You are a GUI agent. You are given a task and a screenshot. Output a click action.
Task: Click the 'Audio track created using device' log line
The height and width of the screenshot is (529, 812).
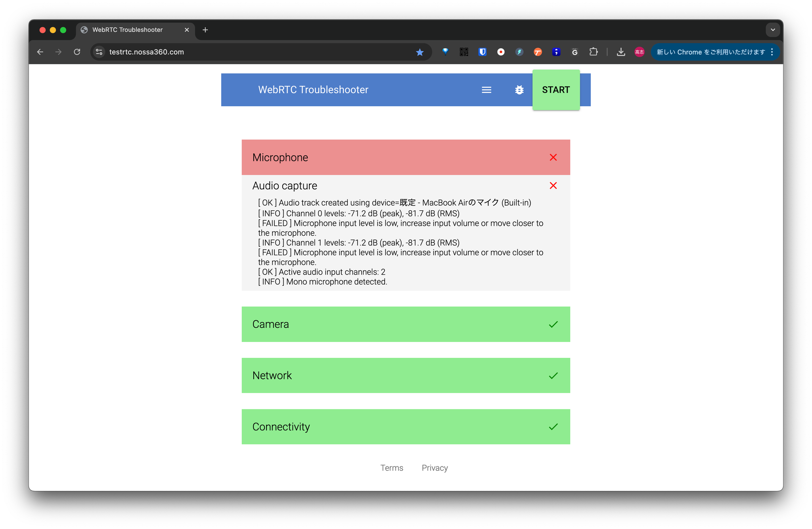[x=395, y=203]
